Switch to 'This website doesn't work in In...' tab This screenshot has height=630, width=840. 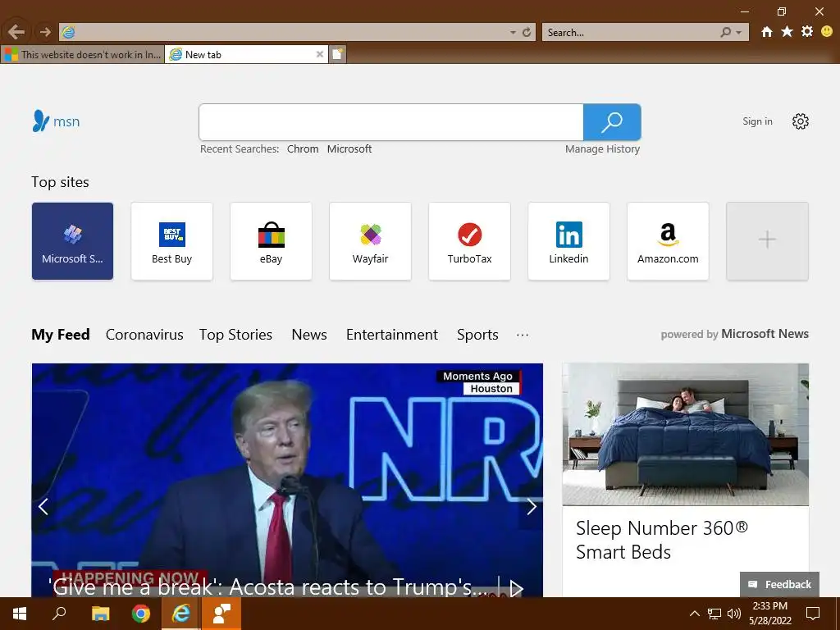click(x=83, y=54)
